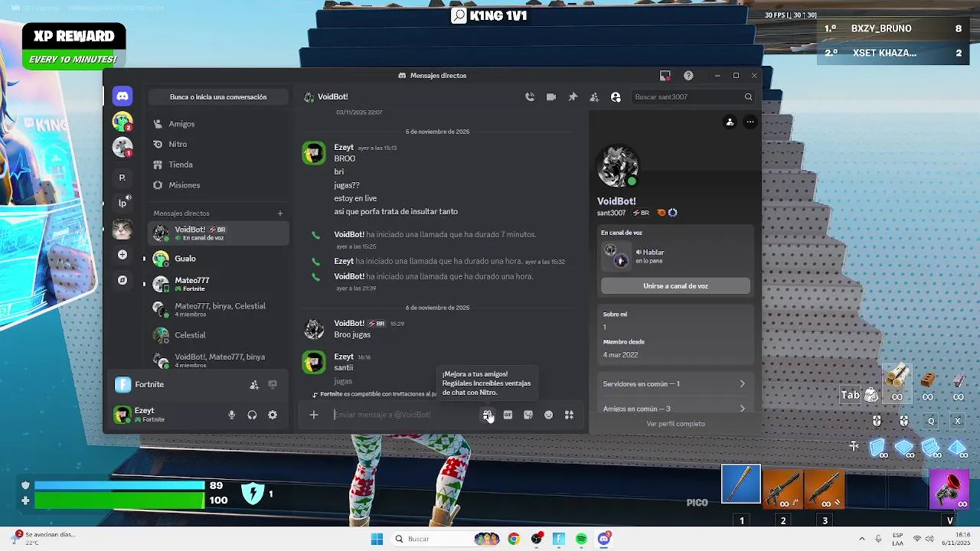
Task: Open the conversation with Celestial
Action: 218,335
